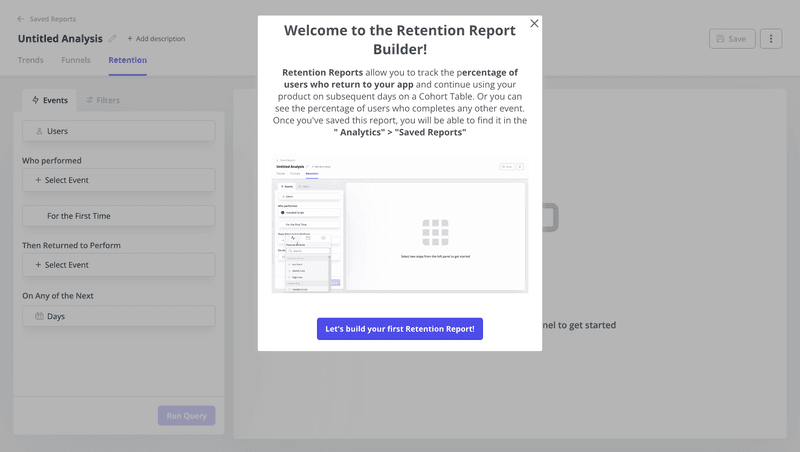800x452 pixels.
Task: Open the Days interval dropdown
Action: click(118, 316)
